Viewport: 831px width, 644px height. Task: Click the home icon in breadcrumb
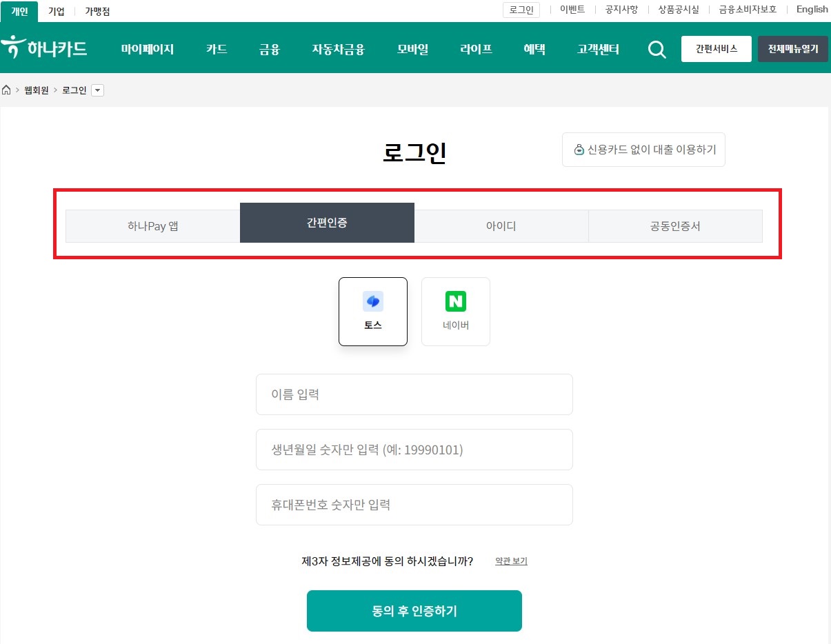[6, 90]
